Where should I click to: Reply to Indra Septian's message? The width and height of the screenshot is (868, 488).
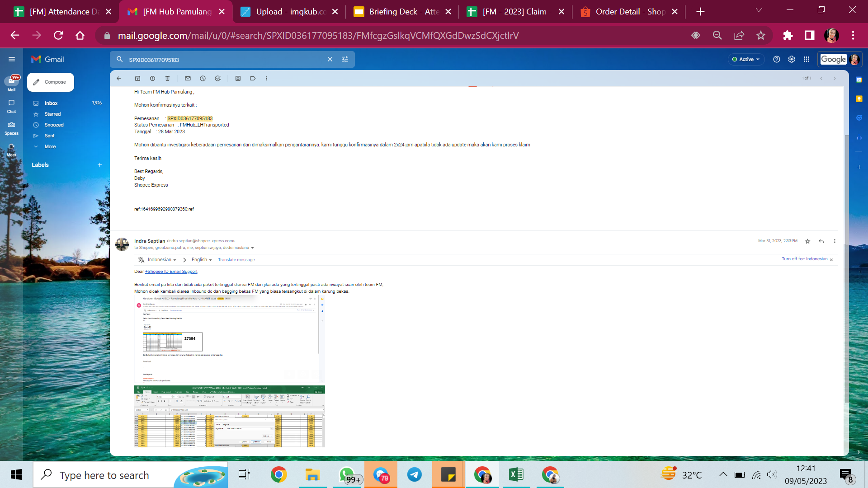(821, 241)
